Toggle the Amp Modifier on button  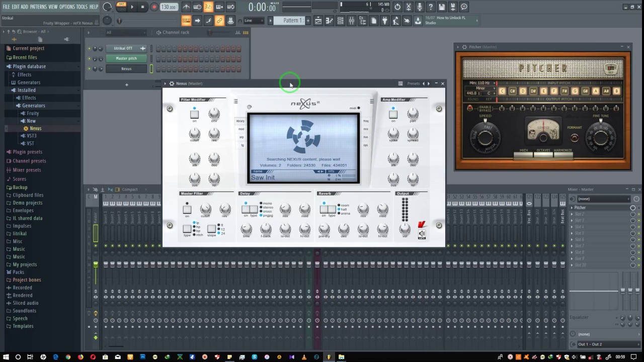pos(393,115)
